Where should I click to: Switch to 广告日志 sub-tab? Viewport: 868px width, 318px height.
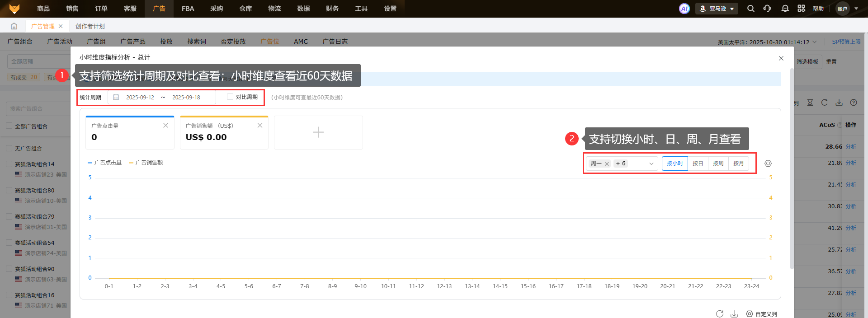[335, 42]
